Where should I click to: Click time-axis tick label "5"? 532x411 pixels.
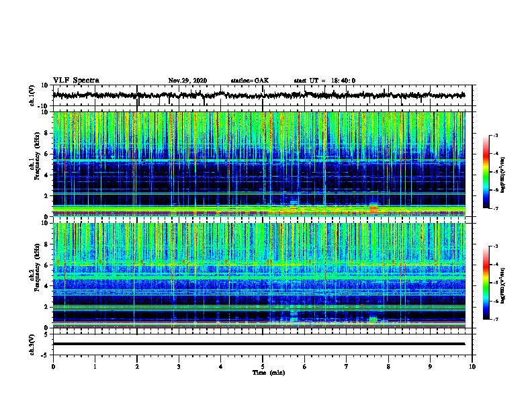click(x=263, y=367)
